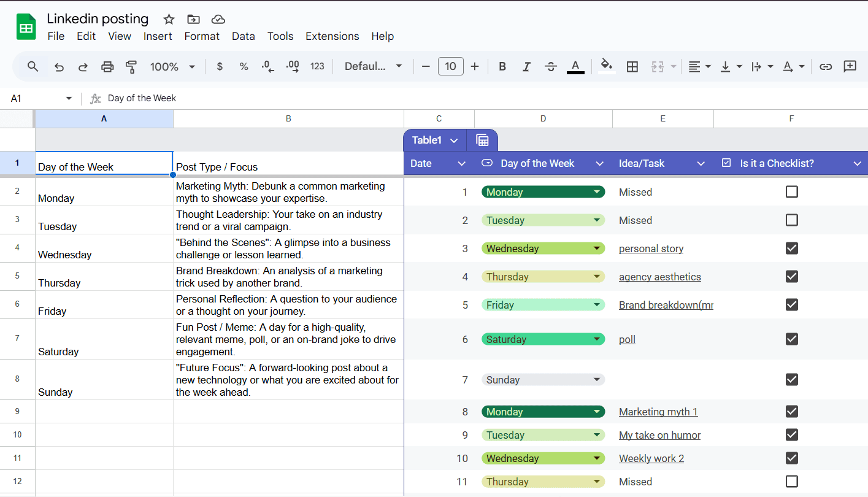The width and height of the screenshot is (868, 497).
Task: Open the borders tool
Action: [x=632, y=66]
